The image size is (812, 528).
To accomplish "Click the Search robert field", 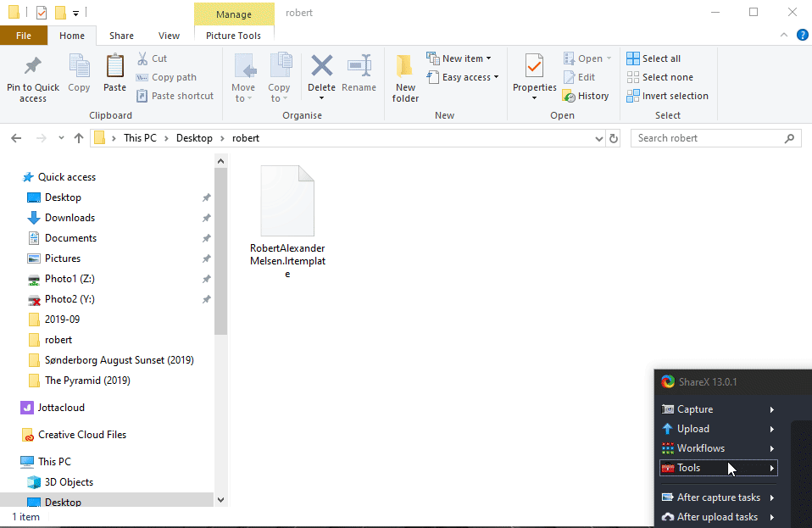I will pyautogui.click(x=716, y=138).
